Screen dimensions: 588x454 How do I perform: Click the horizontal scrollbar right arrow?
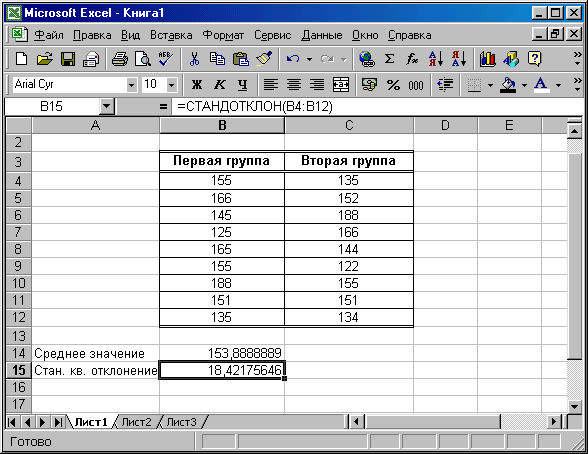click(554, 422)
